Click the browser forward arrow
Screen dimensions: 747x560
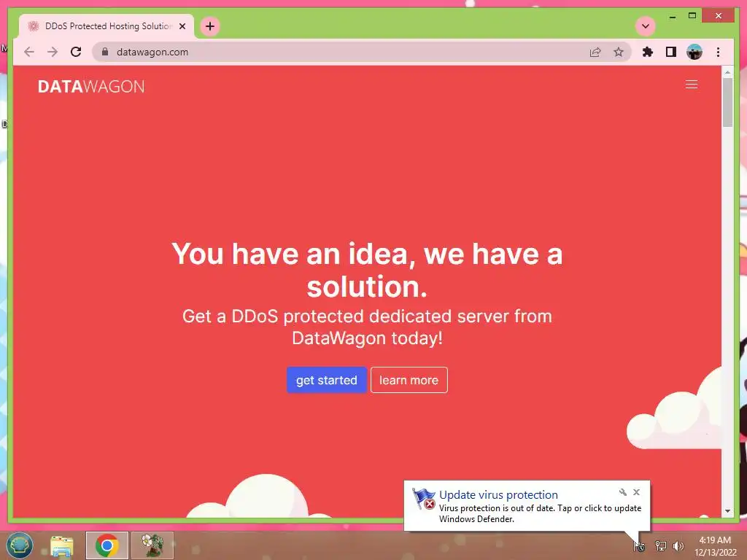click(x=53, y=52)
